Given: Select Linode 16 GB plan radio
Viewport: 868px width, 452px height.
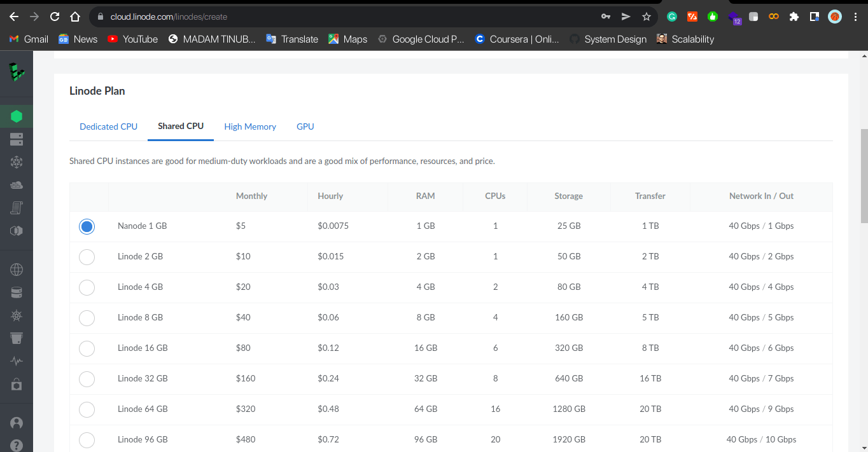Looking at the screenshot, I should click(87, 348).
